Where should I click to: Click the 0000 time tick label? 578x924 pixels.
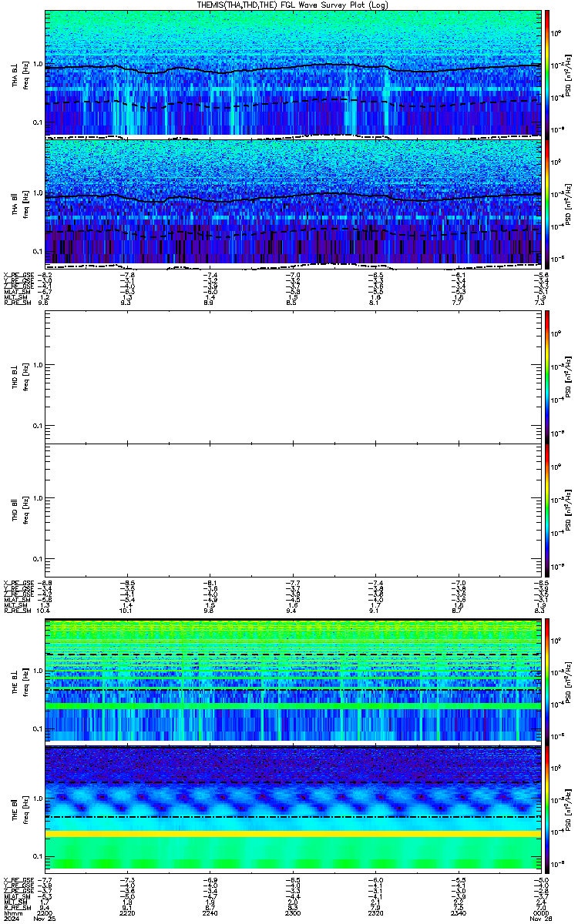[540, 913]
